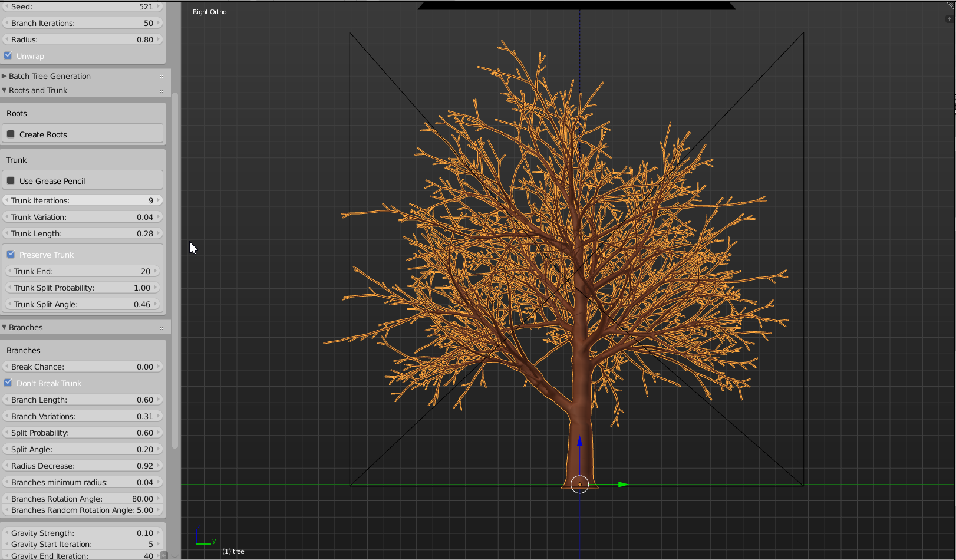The height and width of the screenshot is (560, 956).
Task: Uncheck Preserve Trunk
Action: tap(11, 255)
